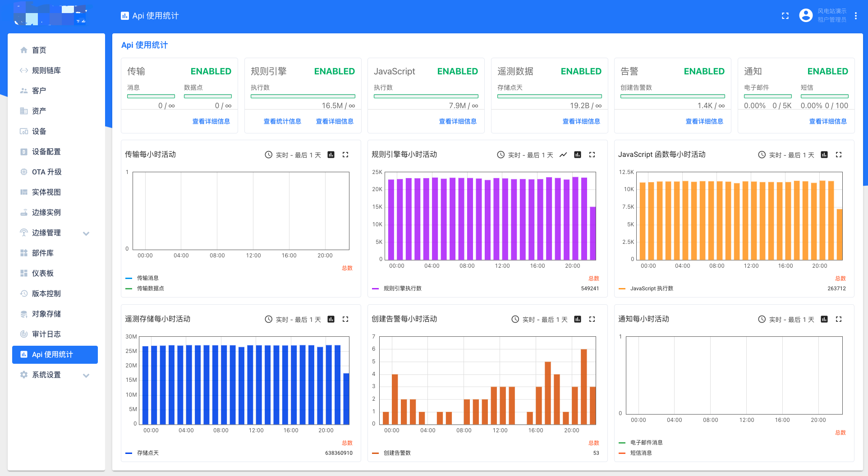
Task: Click 查看统计信息 on the 规则引擎 card
Action: (282, 121)
